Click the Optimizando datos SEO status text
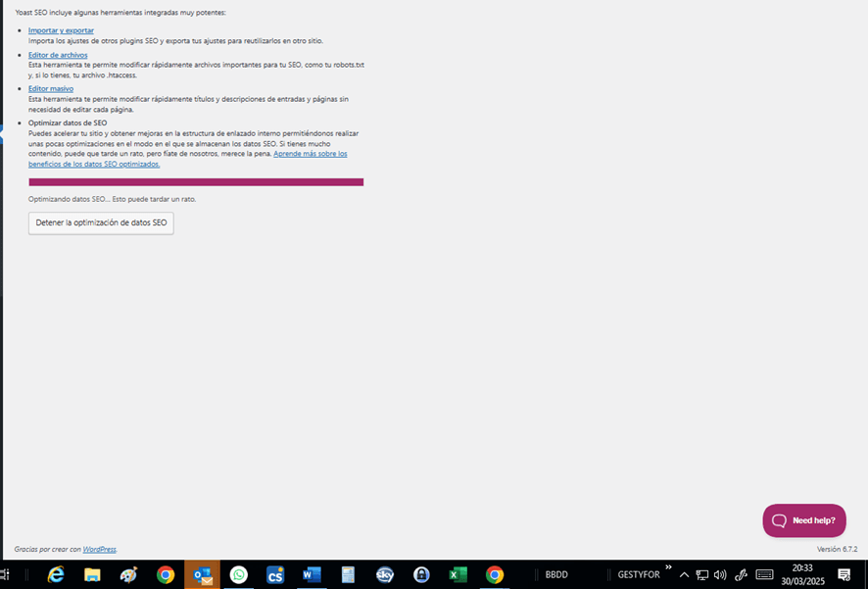The height and width of the screenshot is (589, 868). [112, 199]
